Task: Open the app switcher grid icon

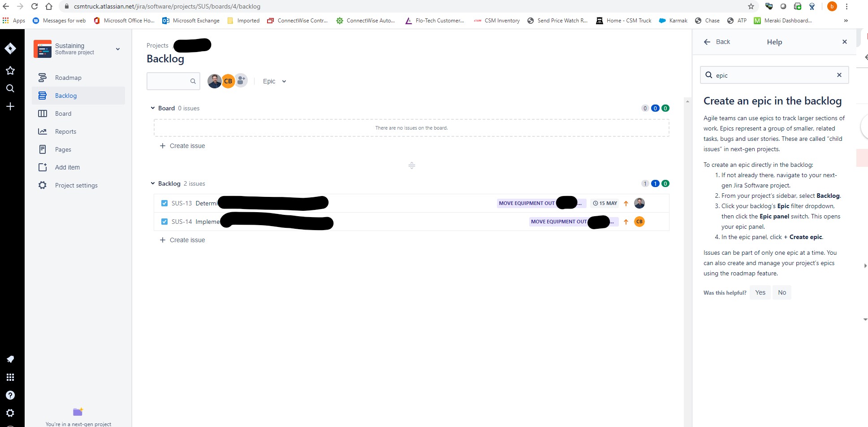Action: pyautogui.click(x=10, y=377)
